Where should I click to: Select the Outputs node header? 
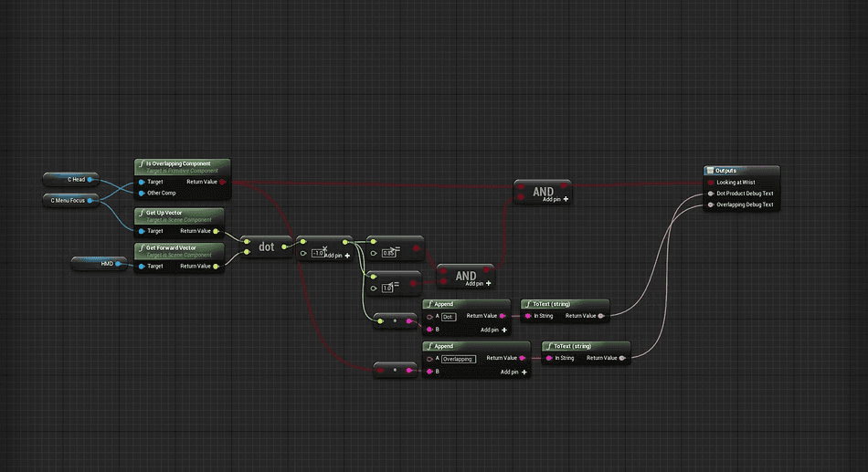pos(742,171)
